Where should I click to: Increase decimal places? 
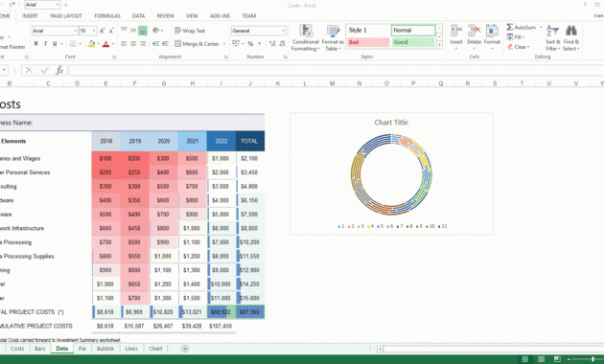click(272, 44)
